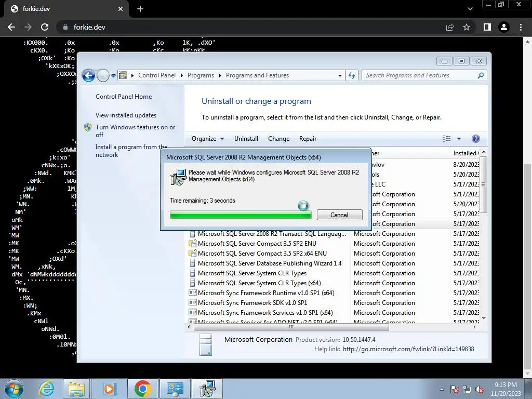Click scroll right arrow of horizontal scrollbar

475,327
